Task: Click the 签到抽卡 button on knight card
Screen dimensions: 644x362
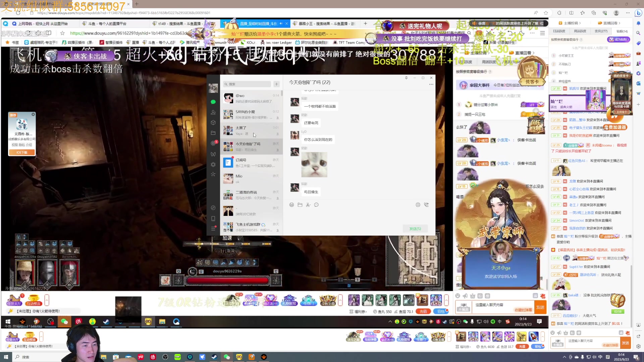Action: click(x=622, y=112)
